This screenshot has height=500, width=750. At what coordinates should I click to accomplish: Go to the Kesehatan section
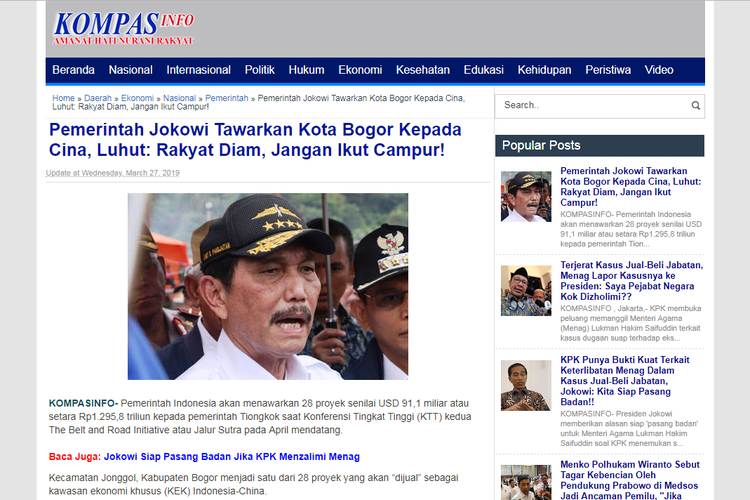click(423, 70)
